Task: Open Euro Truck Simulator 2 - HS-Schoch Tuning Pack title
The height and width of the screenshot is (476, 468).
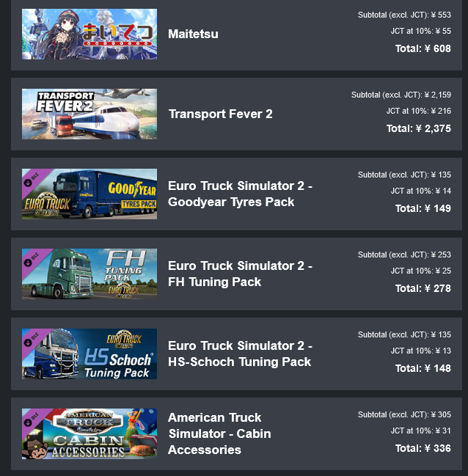Action: [240, 354]
